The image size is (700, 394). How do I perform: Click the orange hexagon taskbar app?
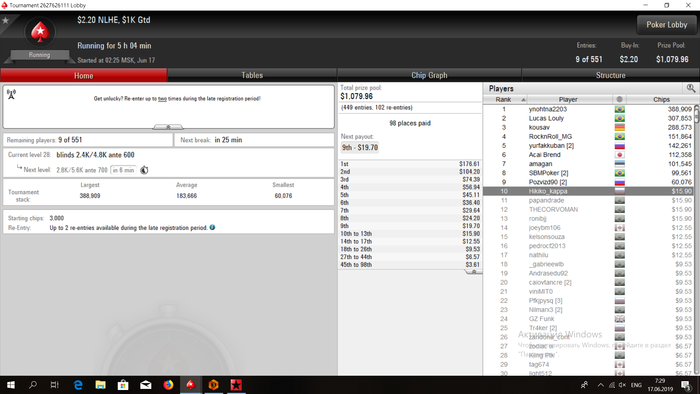coord(213,385)
